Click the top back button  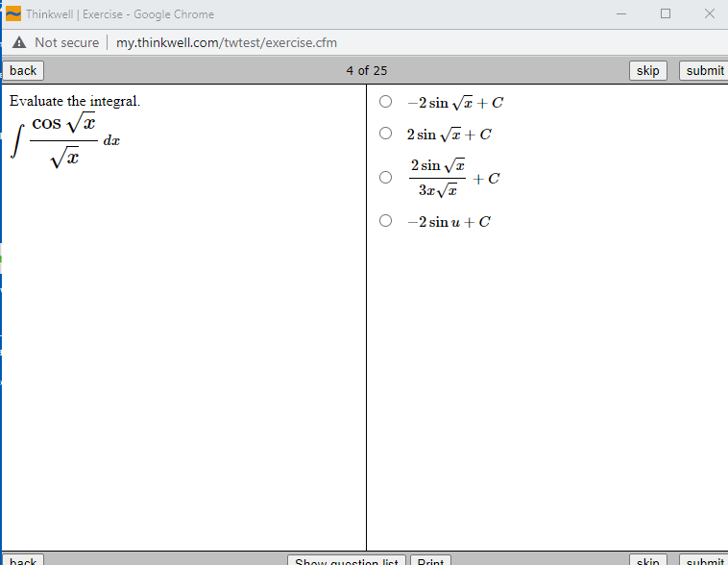click(x=23, y=71)
